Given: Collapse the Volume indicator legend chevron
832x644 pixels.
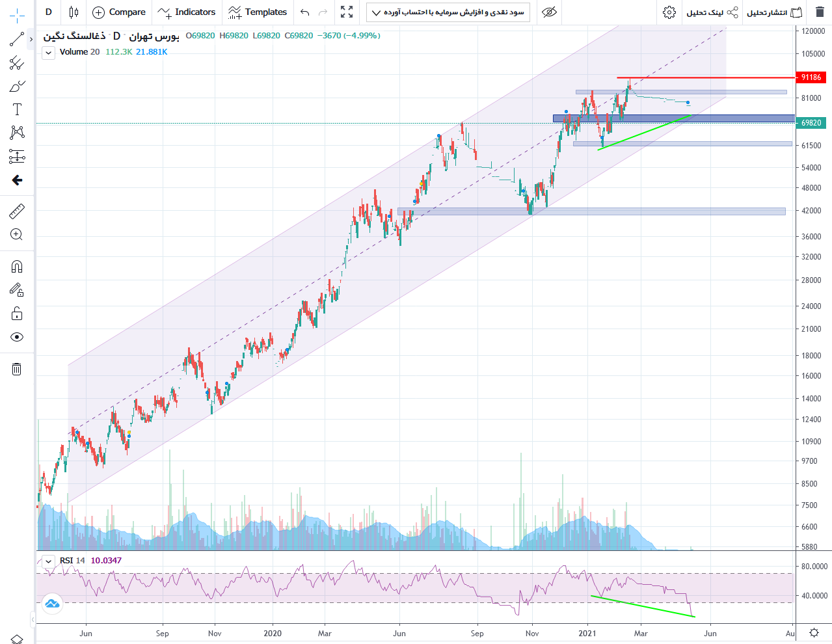Looking at the screenshot, I should [49, 53].
